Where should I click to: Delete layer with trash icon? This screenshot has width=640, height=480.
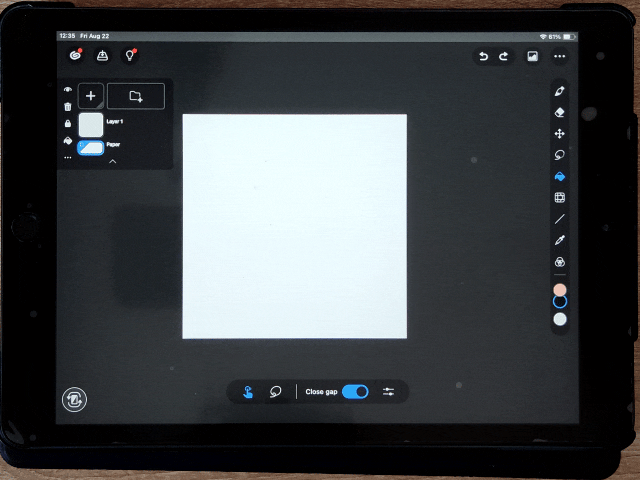click(68, 107)
